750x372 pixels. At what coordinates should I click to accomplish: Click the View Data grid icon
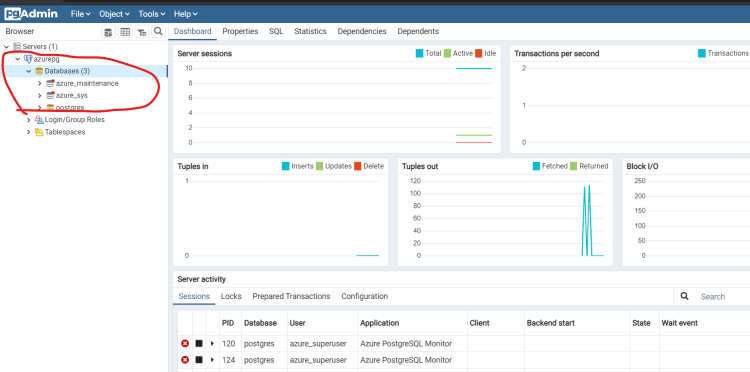coord(125,32)
